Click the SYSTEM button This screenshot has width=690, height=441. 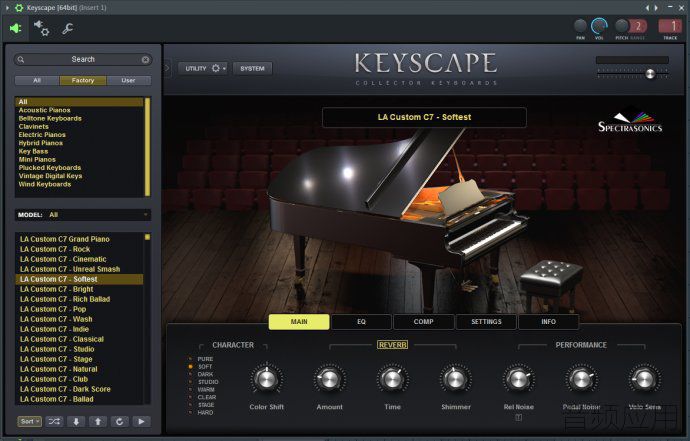[x=252, y=68]
